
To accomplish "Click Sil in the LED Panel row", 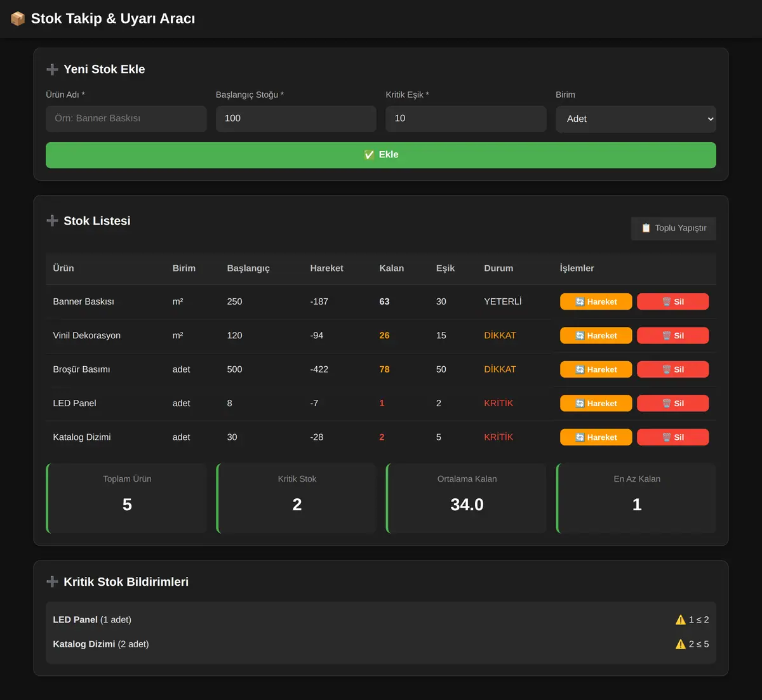I will tap(673, 403).
